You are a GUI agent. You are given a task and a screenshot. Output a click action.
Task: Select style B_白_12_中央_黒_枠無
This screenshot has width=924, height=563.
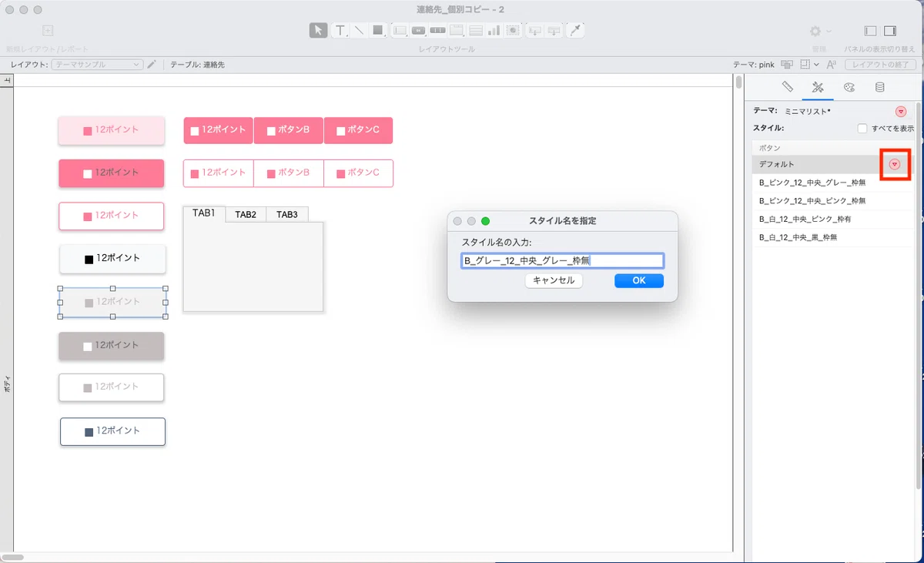[833, 238]
